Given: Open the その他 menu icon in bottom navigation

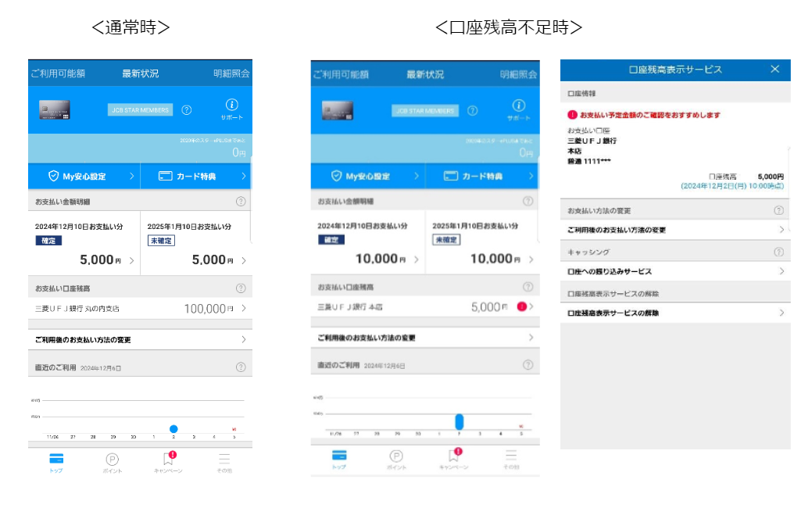Looking at the screenshot, I should 225,457.
